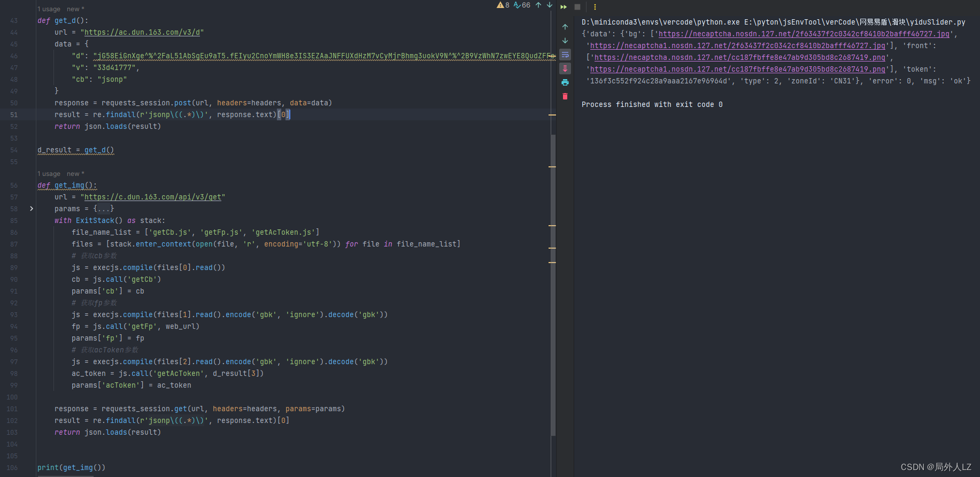Click the 'def get_d():' function definition

(x=63, y=20)
